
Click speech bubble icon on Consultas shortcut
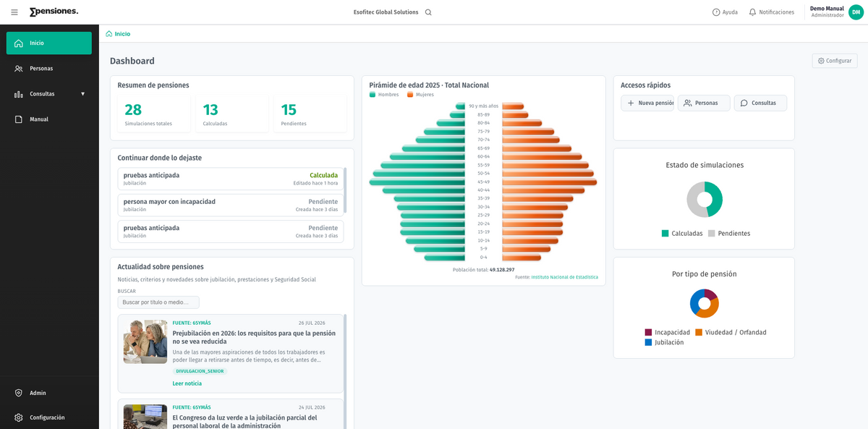pyautogui.click(x=744, y=103)
